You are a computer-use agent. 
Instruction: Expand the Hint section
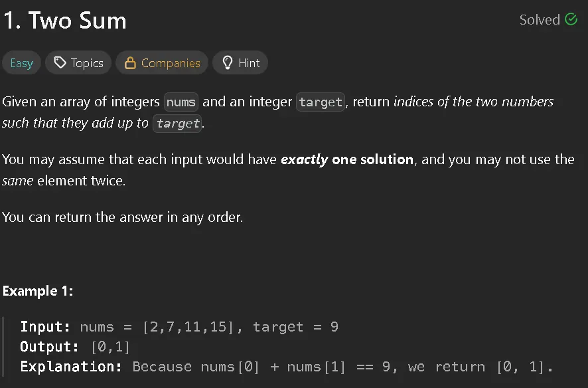(240, 62)
